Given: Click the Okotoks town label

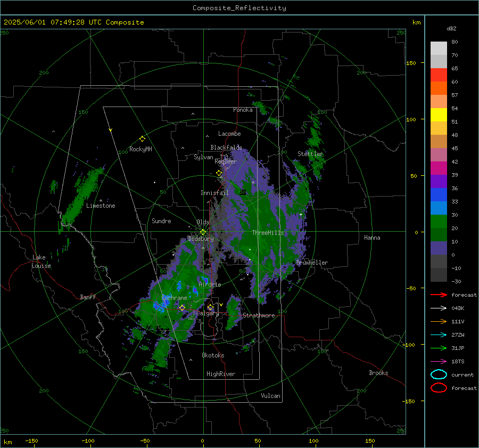Looking at the screenshot, I should tap(213, 355).
